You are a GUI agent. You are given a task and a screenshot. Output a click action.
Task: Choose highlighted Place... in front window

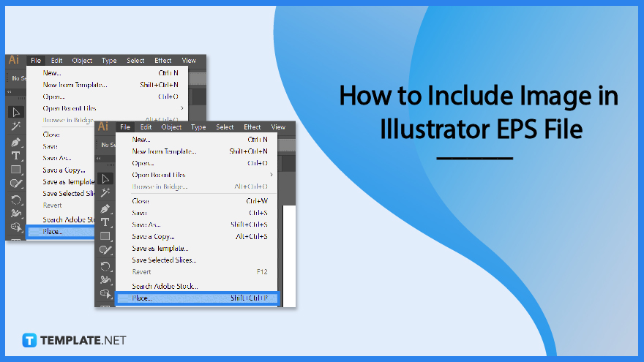197,298
